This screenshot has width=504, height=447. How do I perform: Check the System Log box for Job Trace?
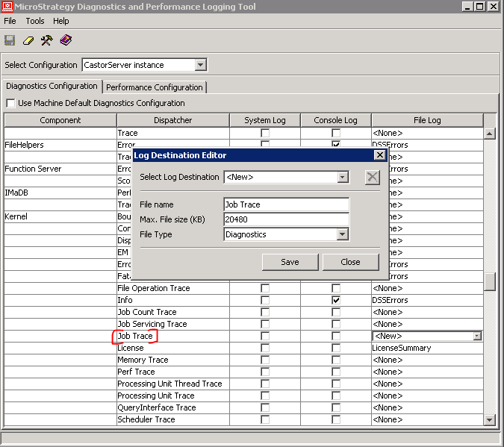point(264,336)
